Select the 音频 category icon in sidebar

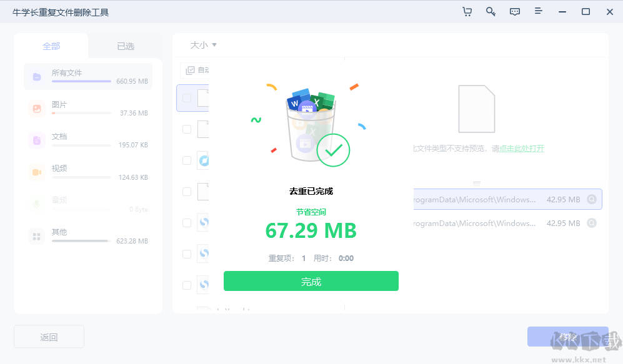click(x=35, y=203)
